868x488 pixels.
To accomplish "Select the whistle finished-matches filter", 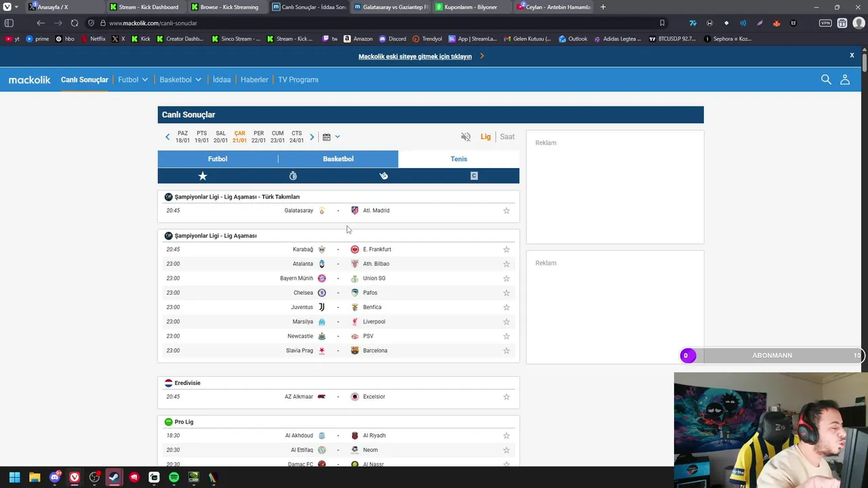I will point(383,176).
